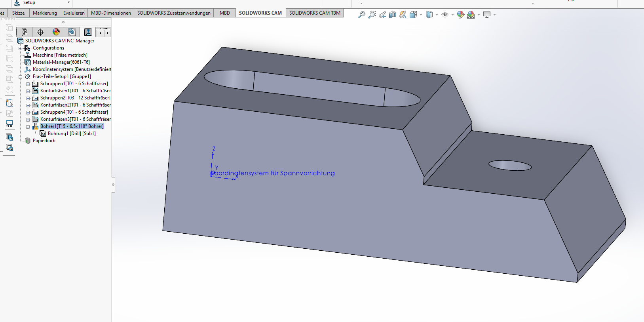Switch to the SOLIDWORKS CAM TBM tab

click(314, 13)
